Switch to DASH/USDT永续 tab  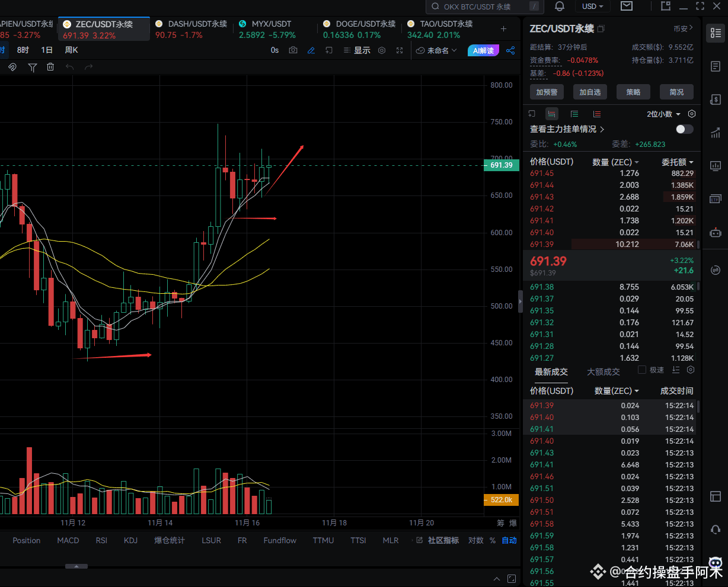191,29
